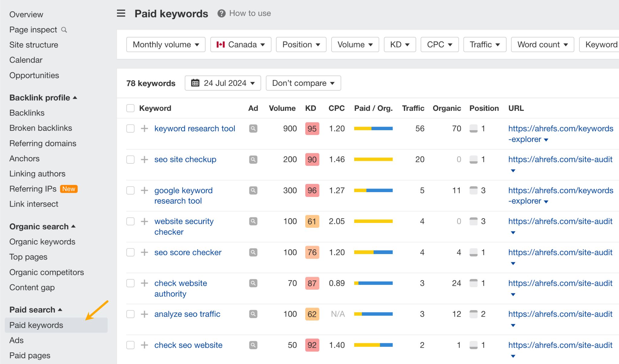Viewport: 619px width, 364px height.
Task: Click the Paid/Org ratio bar for website security checker
Action: [373, 221]
